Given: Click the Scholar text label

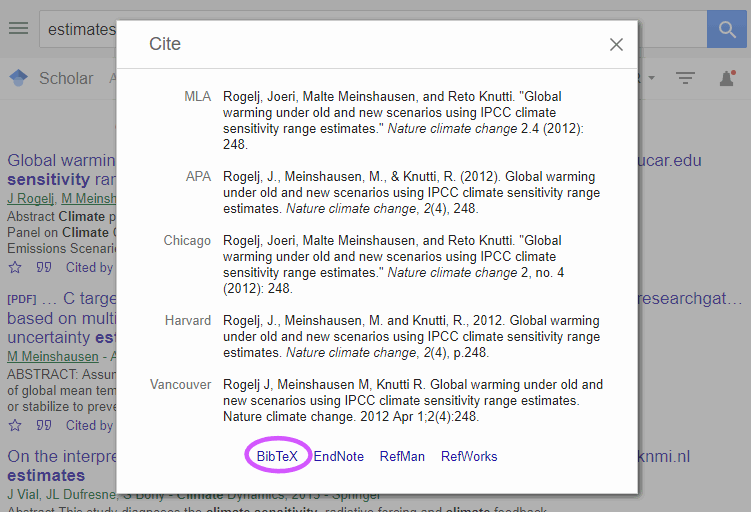Looking at the screenshot, I should (66, 78).
